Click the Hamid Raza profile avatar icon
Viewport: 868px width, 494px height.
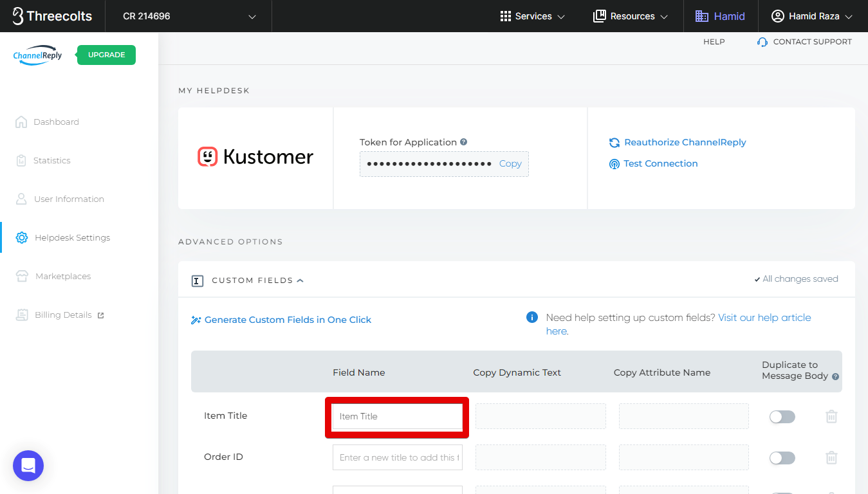[x=777, y=16]
